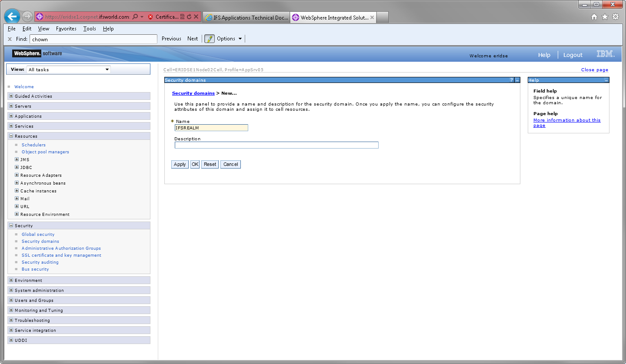Close the Find bar with X

10,39
